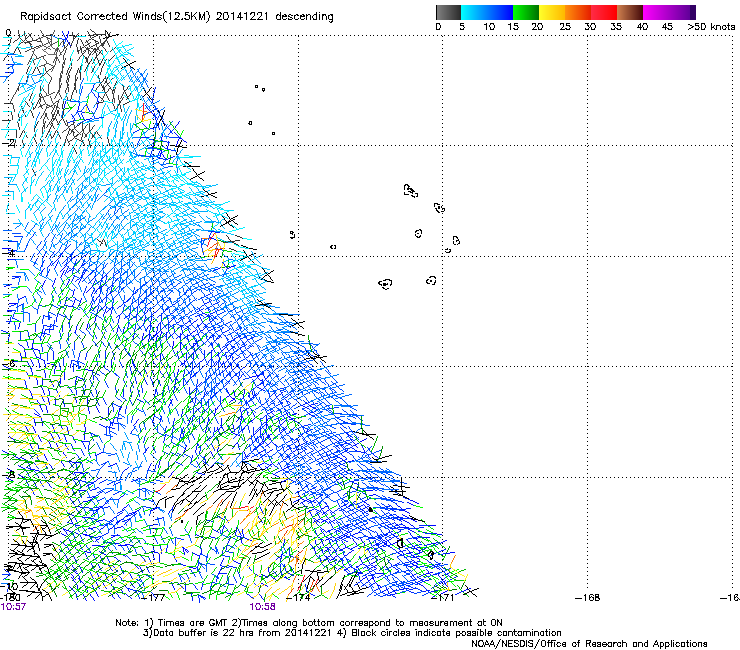Click the '-168' longitude axis label
Image resolution: width=740 pixels, height=650 pixels.
point(588,598)
